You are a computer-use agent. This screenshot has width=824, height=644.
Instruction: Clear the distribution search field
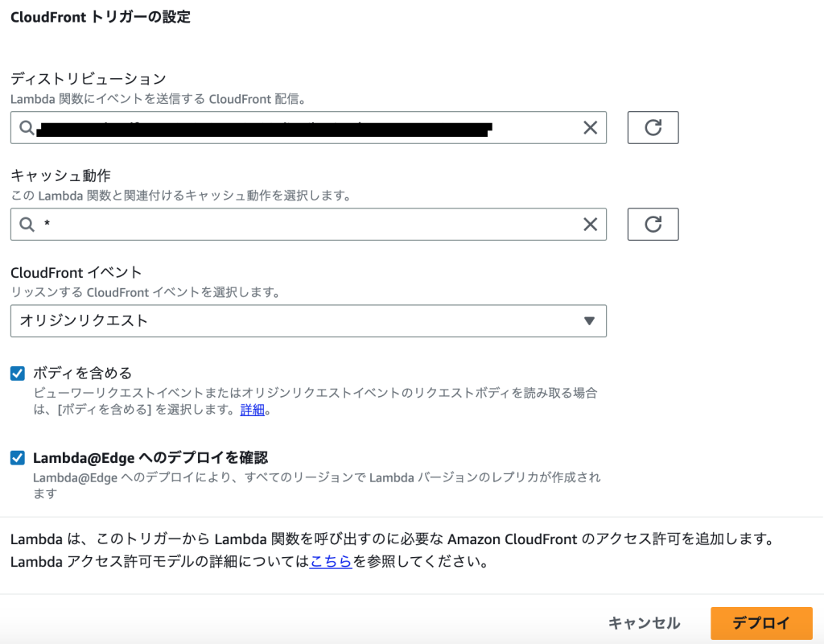click(x=588, y=127)
